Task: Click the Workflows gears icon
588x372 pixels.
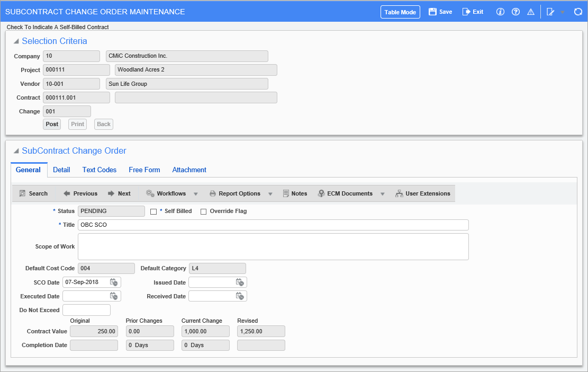Action: (x=150, y=193)
